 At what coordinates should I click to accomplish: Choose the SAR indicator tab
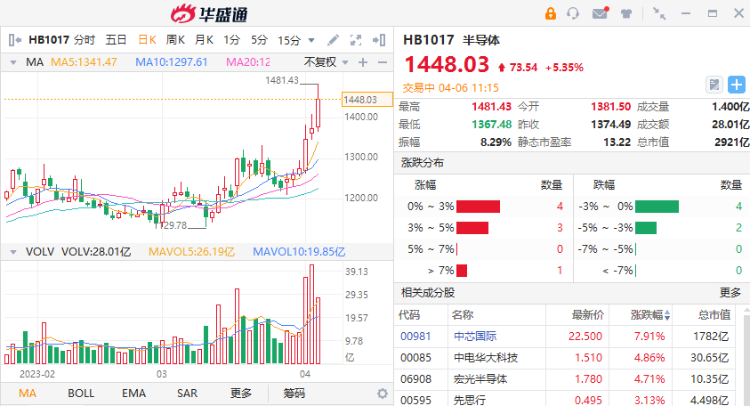pos(187,393)
